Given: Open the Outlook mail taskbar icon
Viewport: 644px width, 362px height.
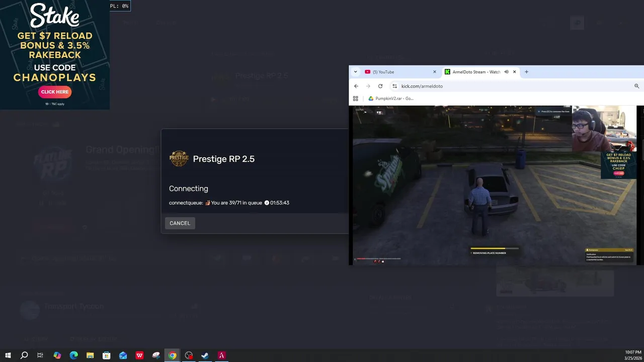Looking at the screenshot, I should (123, 355).
